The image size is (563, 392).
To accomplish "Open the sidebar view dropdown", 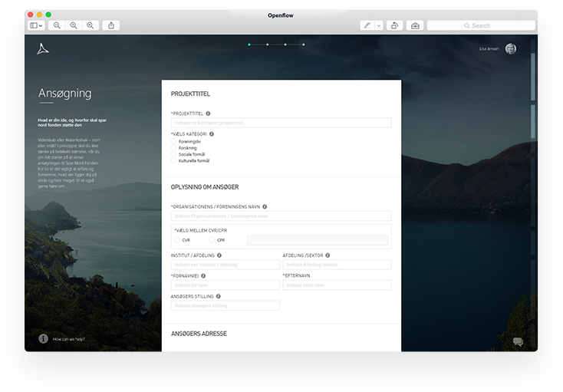I will 36,25.
